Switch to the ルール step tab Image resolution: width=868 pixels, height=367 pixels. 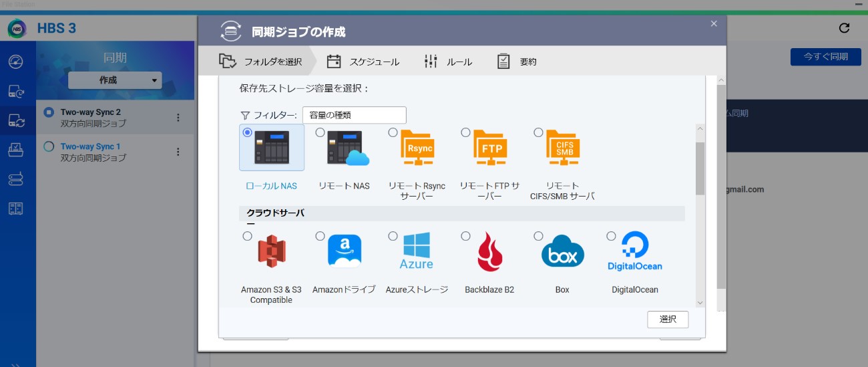(448, 62)
